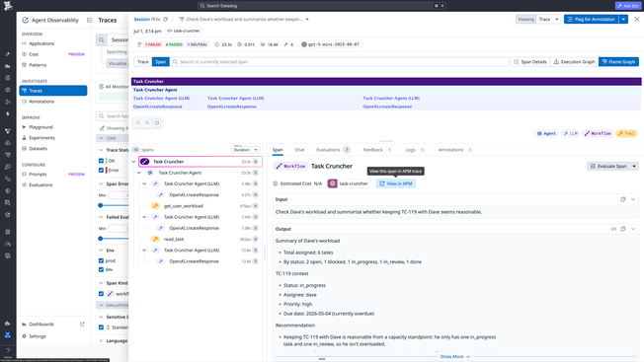The height and width of the screenshot is (362, 644).
Task: Open the Annotations tab in span panel
Action: tap(455, 150)
